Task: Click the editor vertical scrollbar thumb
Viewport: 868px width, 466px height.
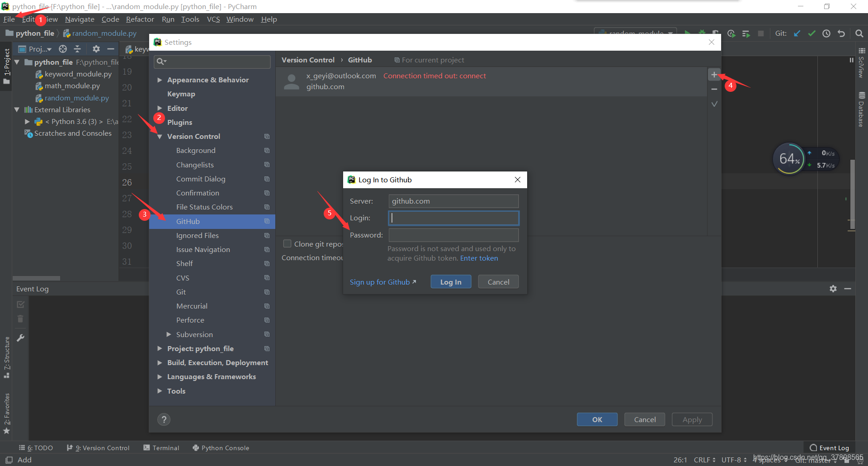Action: click(852, 194)
